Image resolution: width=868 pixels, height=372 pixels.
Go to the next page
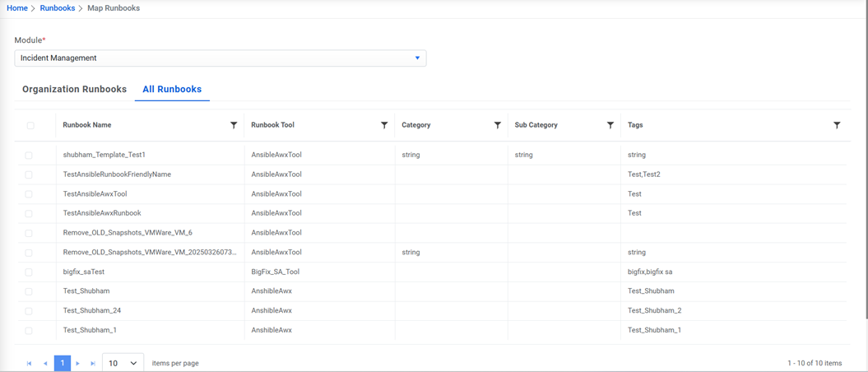tap(78, 363)
